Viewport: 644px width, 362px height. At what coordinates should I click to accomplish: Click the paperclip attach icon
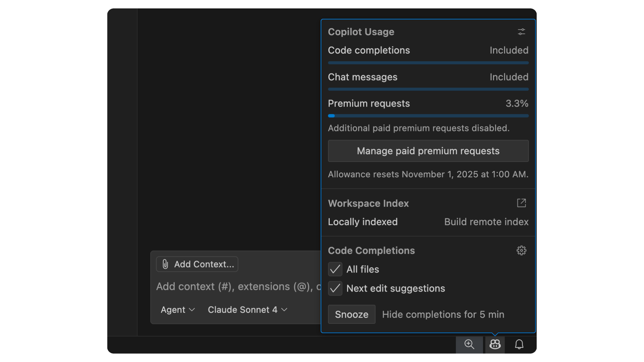(x=165, y=264)
